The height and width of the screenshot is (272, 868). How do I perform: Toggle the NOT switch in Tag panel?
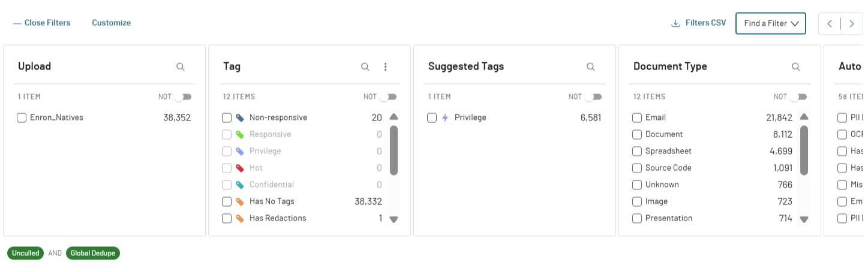coord(388,96)
